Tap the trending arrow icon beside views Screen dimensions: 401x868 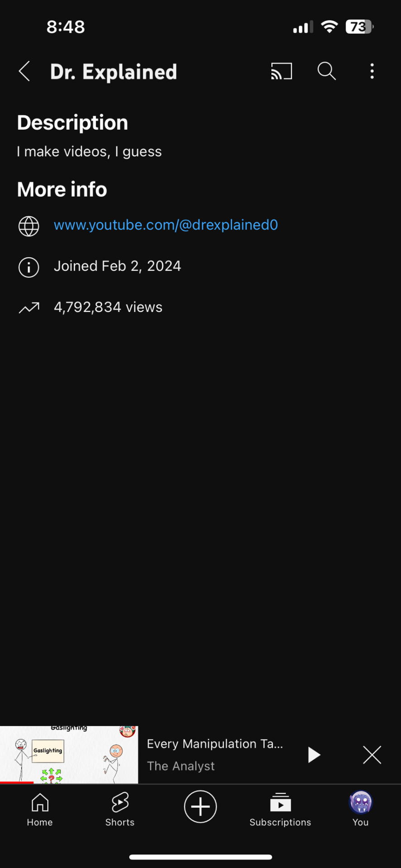coord(29,308)
